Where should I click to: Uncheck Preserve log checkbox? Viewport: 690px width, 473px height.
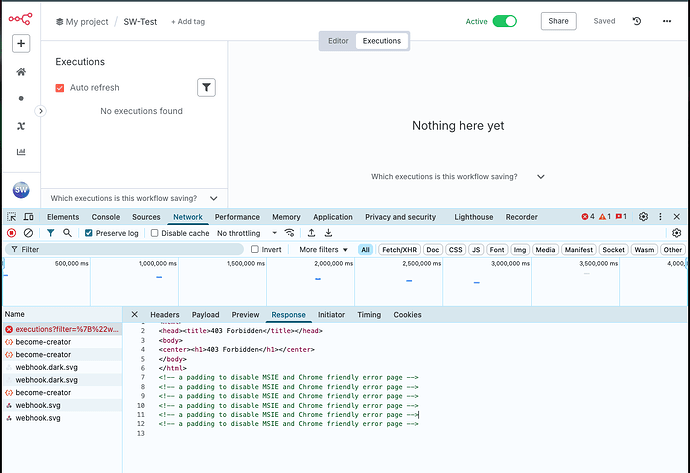pos(89,233)
